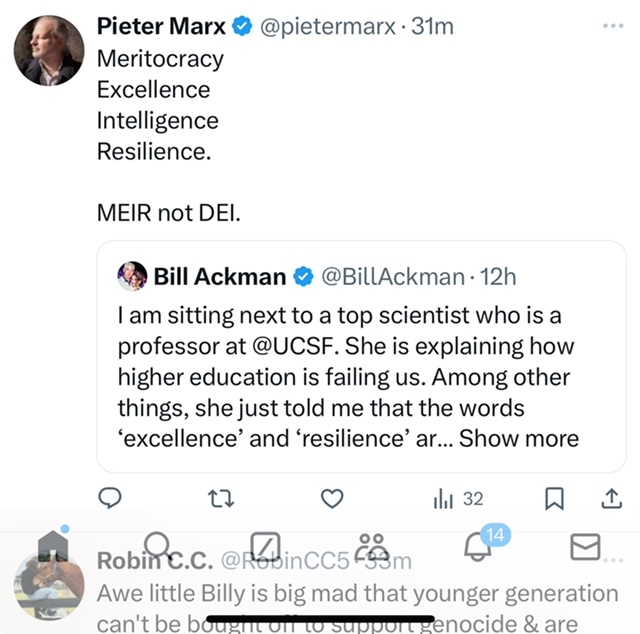The image size is (640, 634).
Task: Open the Grok compose icon
Action: [x=265, y=546]
